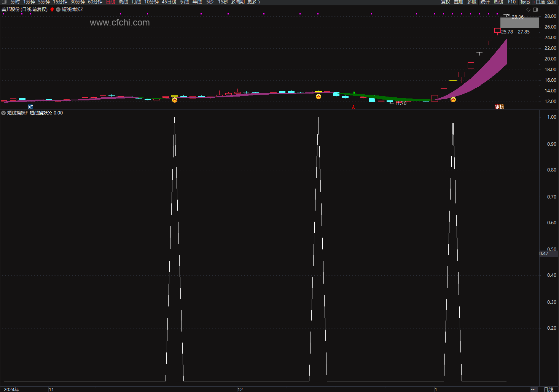The width and height of the screenshot is (559, 392).
Task: Switch to the 周线 weekly period tab
Action: 123,2
